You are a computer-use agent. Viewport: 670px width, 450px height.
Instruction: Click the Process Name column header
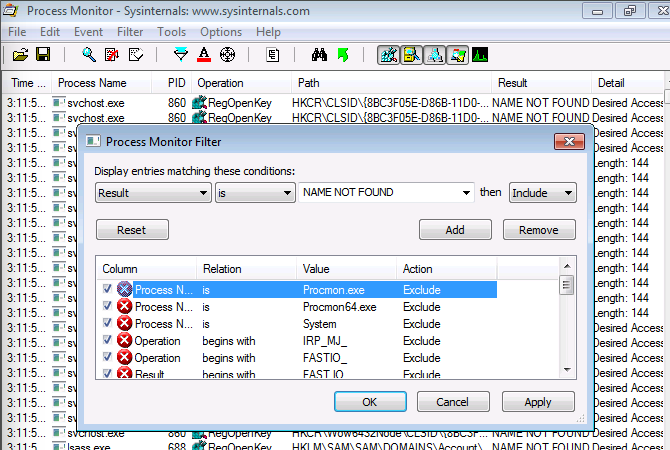[101, 83]
